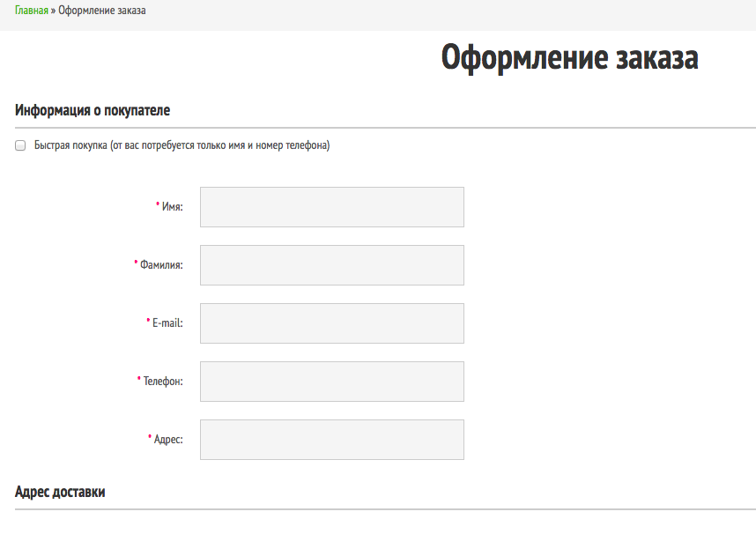Click the Телефон field label
This screenshot has width=756, height=534.
click(163, 382)
